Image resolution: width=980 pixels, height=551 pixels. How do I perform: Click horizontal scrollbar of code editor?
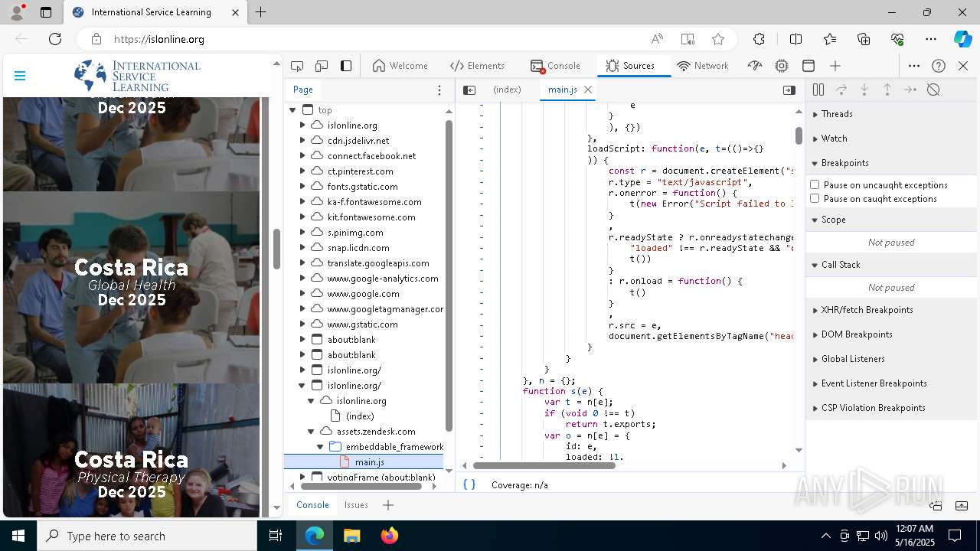click(x=544, y=465)
